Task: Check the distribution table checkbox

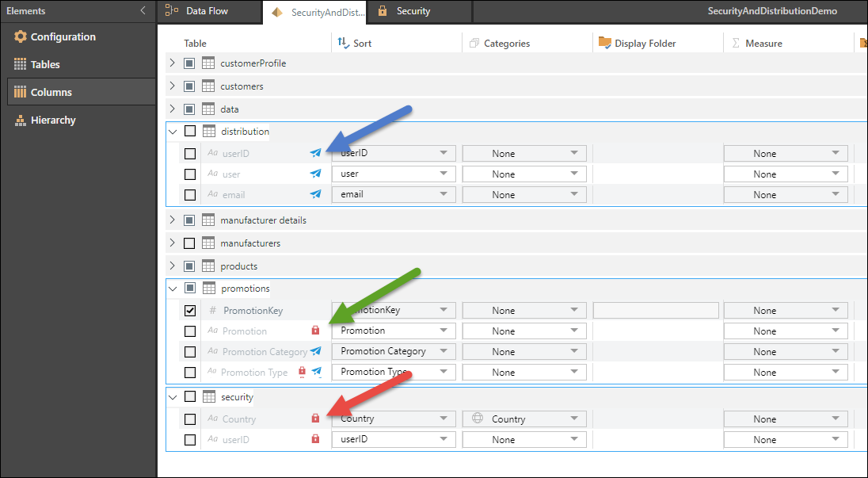Action: (190, 132)
